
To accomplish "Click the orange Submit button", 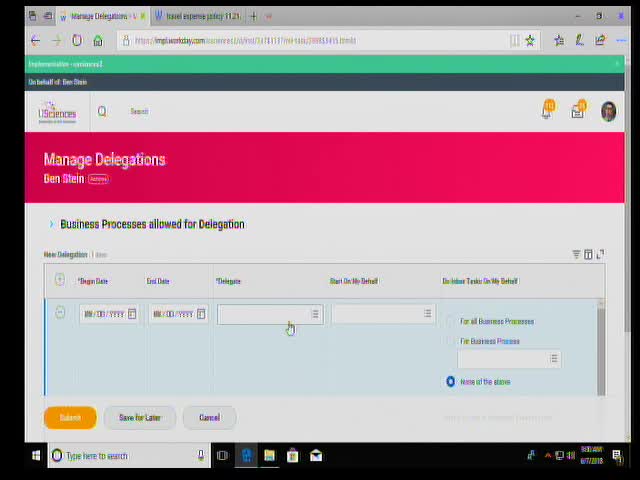I will click(x=70, y=417).
